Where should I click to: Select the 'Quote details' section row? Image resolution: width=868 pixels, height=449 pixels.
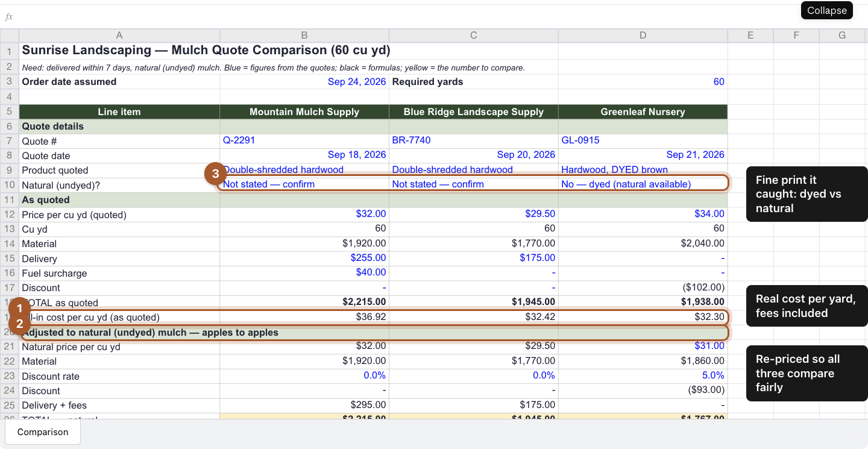coord(373,127)
